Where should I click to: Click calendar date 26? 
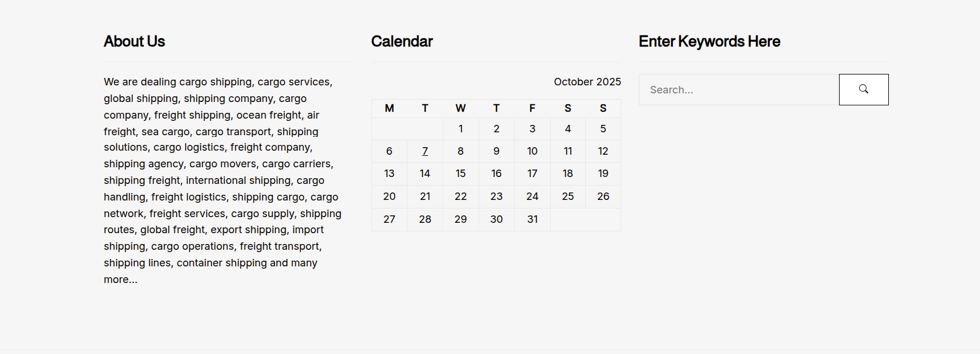603,196
